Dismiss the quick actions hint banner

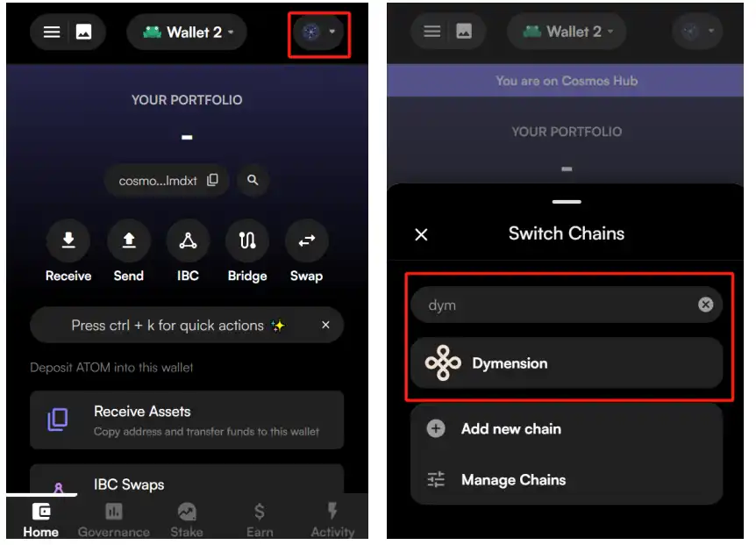(x=326, y=325)
